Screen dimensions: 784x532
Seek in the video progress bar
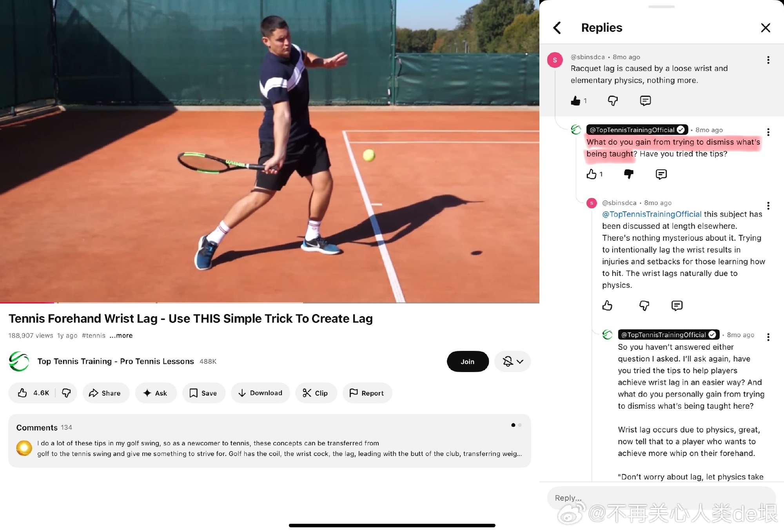tap(270, 303)
